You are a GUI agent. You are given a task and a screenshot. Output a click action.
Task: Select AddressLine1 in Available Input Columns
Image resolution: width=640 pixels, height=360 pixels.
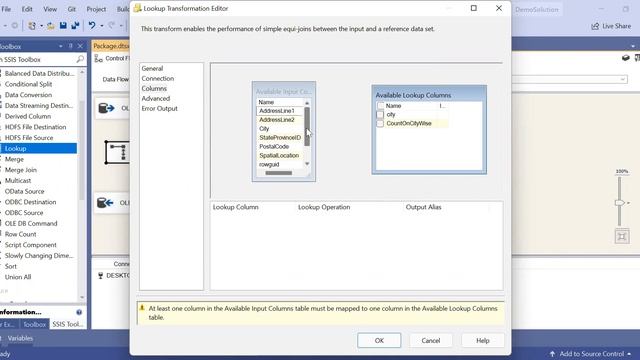(277, 111)
